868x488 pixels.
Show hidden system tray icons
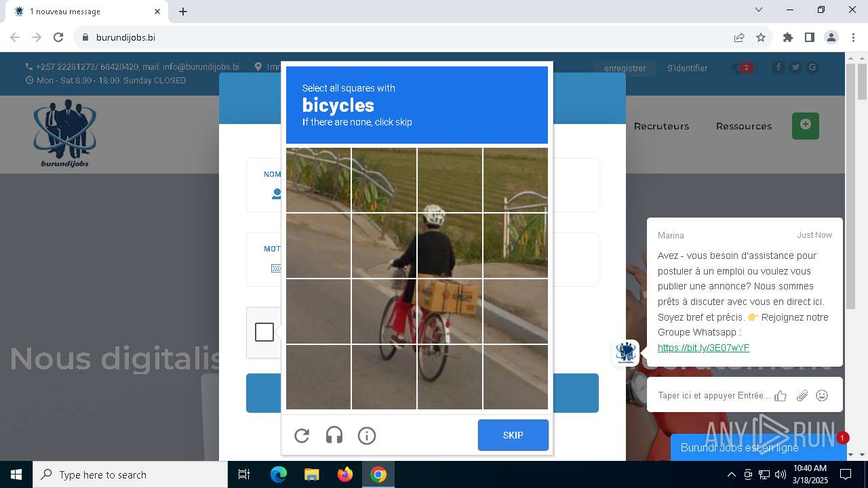click(731, 474)
